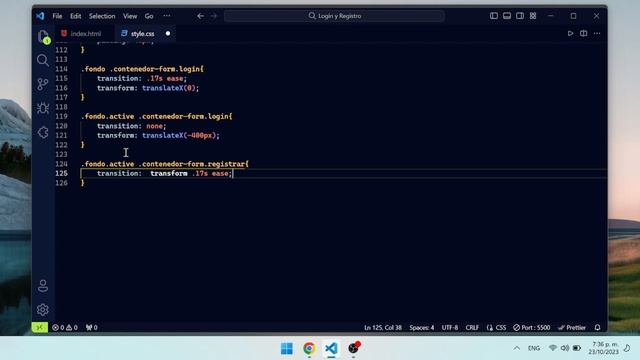Screen dimensions: 640x360
Task: Change indentation via Spaces: 4
Action: 422,327
